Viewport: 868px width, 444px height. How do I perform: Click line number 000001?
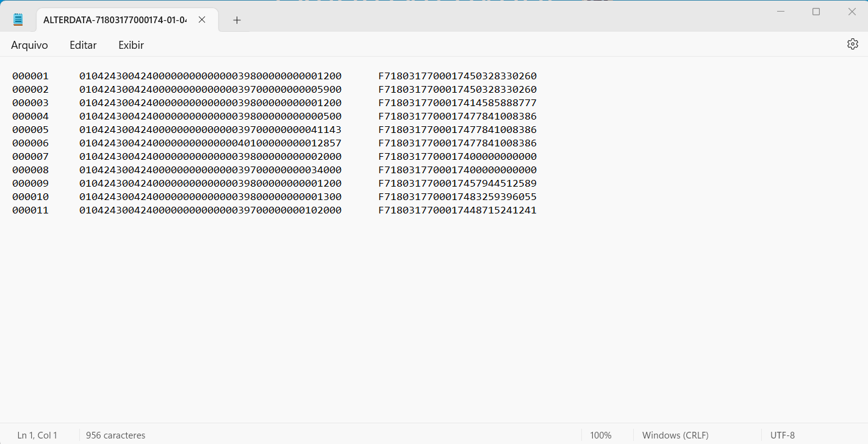click(x=30, y=76)
